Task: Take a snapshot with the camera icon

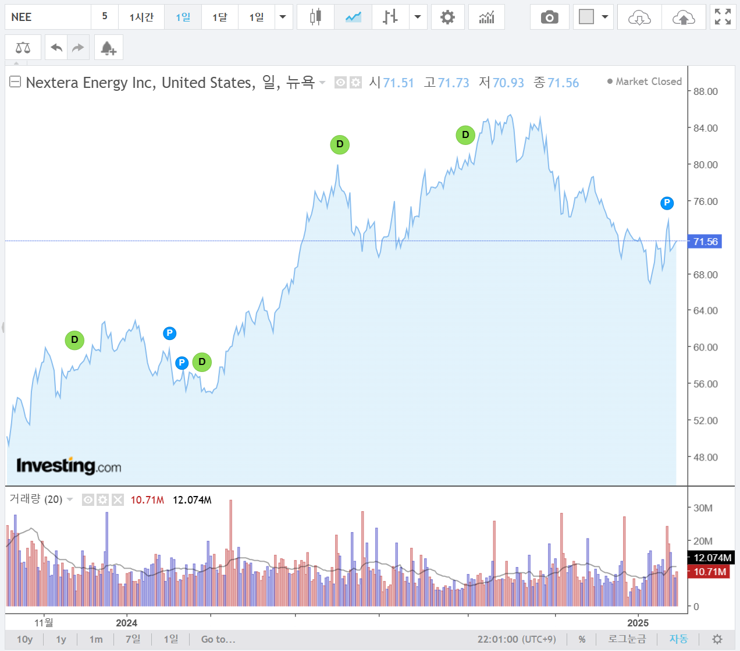Action: click(x=549, y=17)
